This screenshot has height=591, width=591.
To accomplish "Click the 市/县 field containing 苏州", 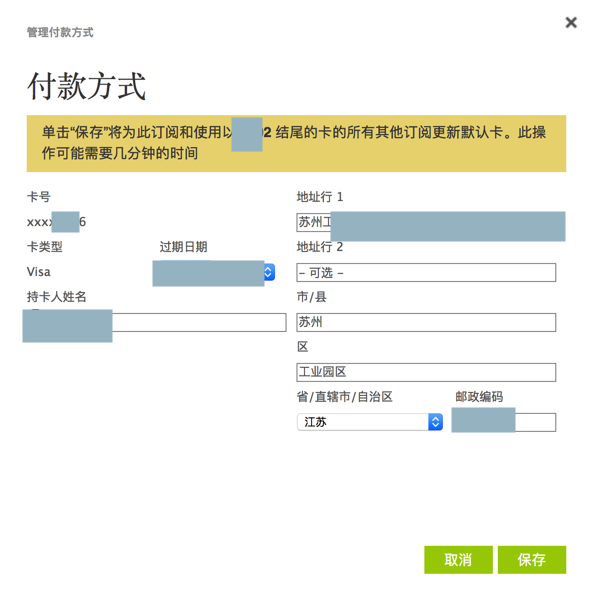I will 426,322.
